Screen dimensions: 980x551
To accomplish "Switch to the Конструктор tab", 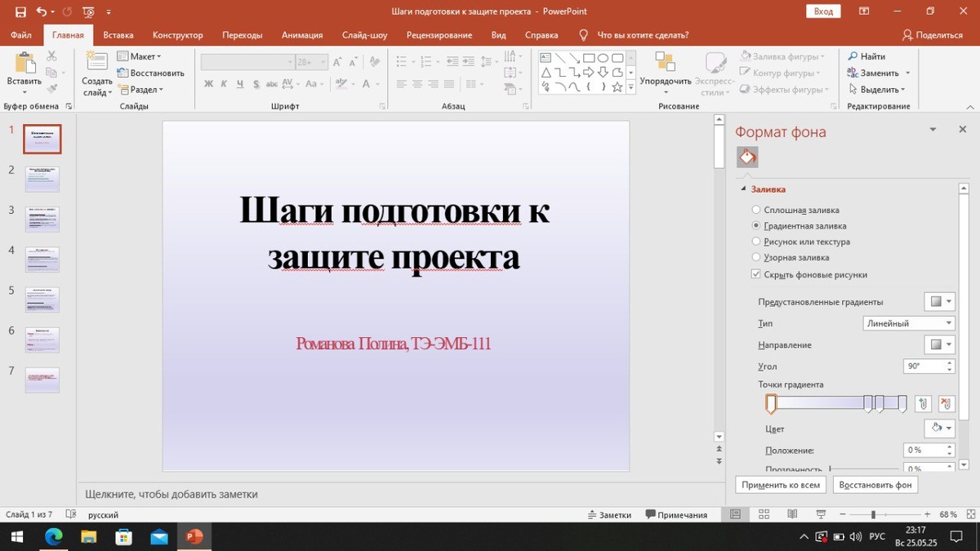I will (x=178, y=35).
